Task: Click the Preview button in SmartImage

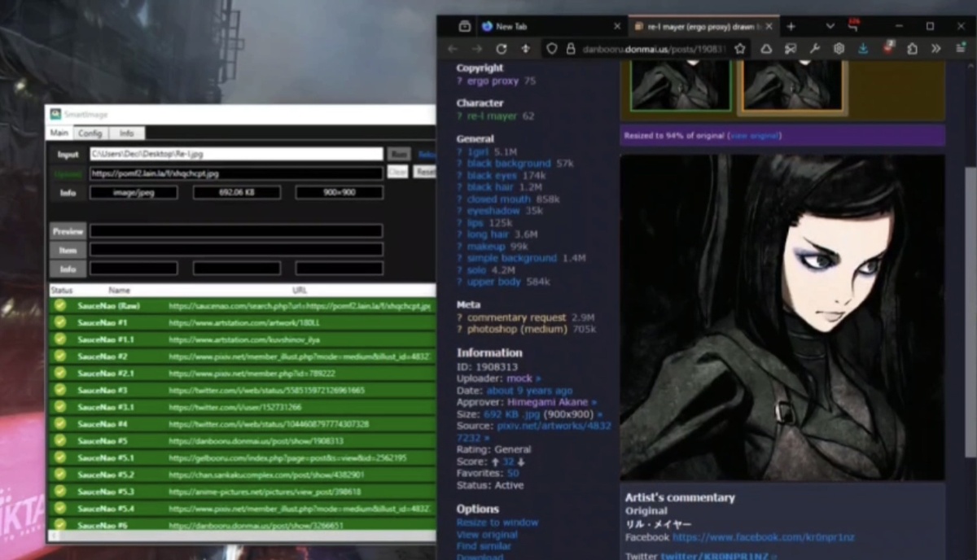Action: 68,231
